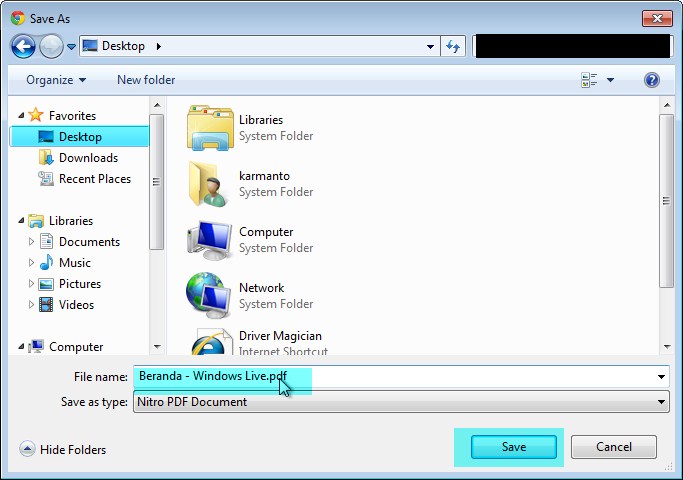Expand the Documents library node

[x=31, y=241]
